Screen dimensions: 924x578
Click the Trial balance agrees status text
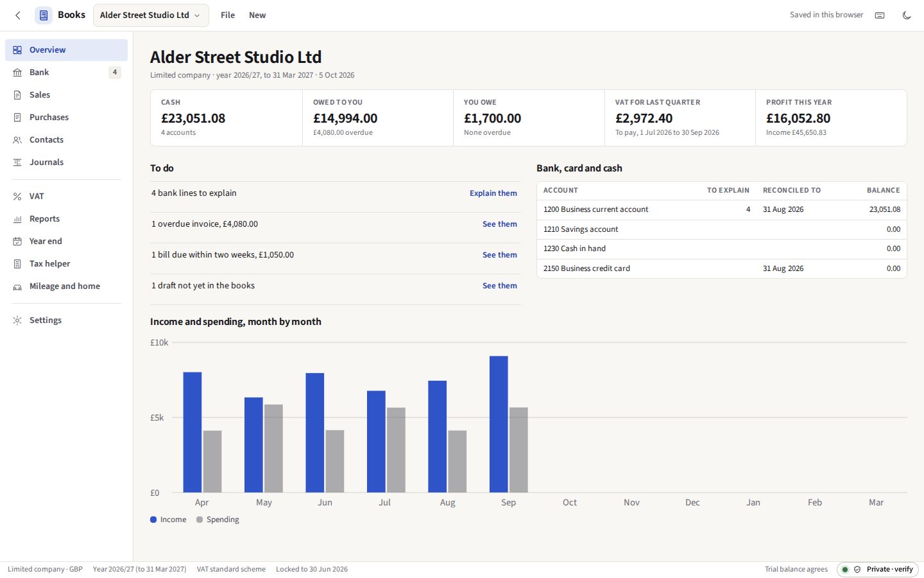tap(796, 570)
